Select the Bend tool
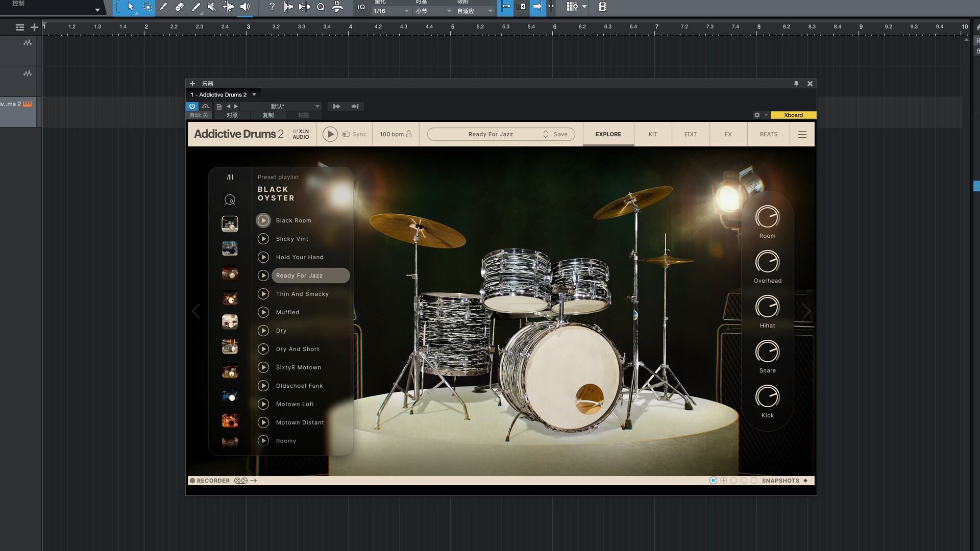This screenshot has height=551, width=980. point(228,7)
